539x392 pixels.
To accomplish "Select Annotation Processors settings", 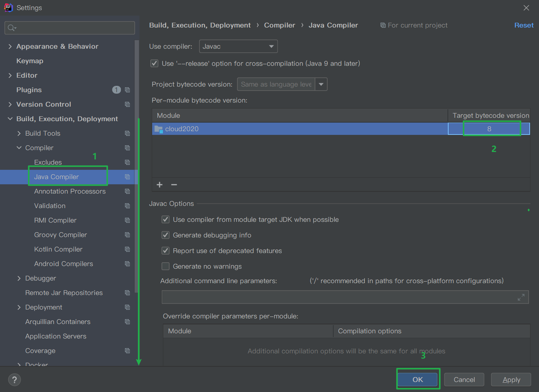I will [x=70, y=191].
